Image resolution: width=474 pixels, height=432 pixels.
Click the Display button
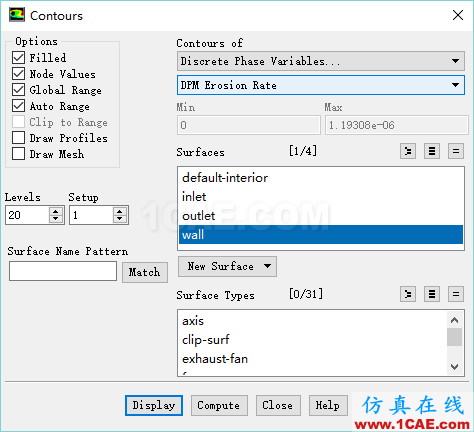(x=154, y=405)
